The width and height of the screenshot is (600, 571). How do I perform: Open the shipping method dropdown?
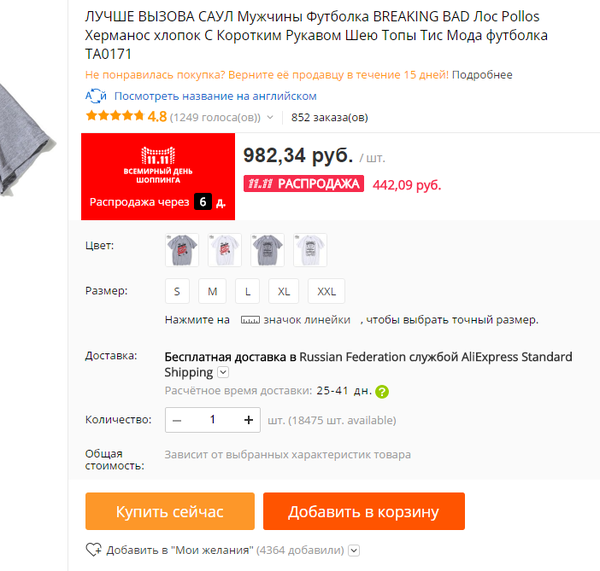[x=223, y=372]
